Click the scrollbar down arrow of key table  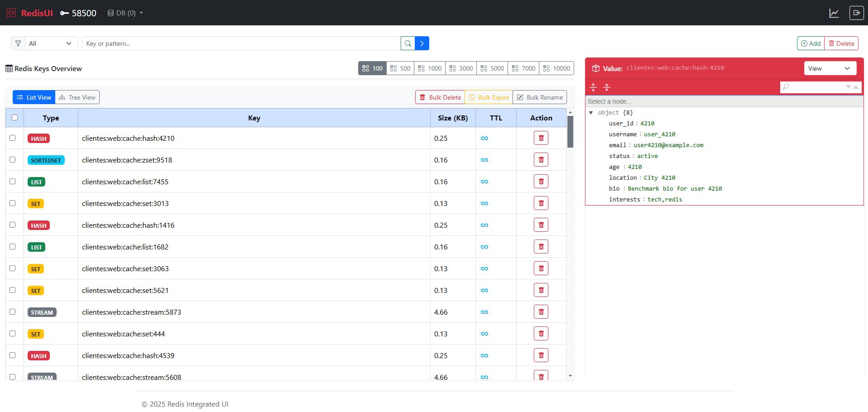[x=570, y=376]
